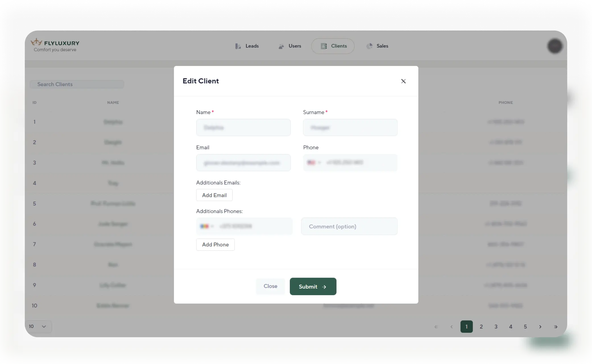Click the FlyLuxury crown logo
592x364 pixels.
tap(36, 42)
